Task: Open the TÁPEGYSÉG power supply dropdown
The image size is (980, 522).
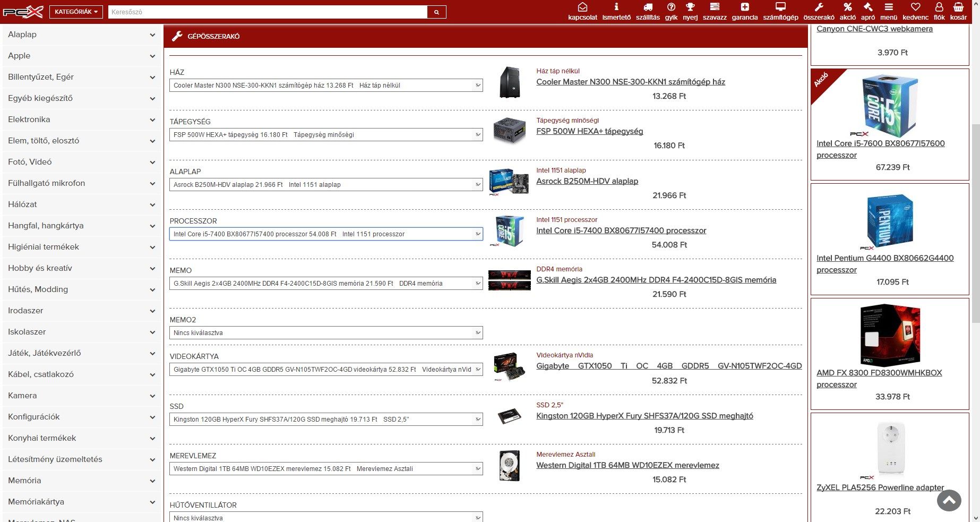Action: (326, 135)
